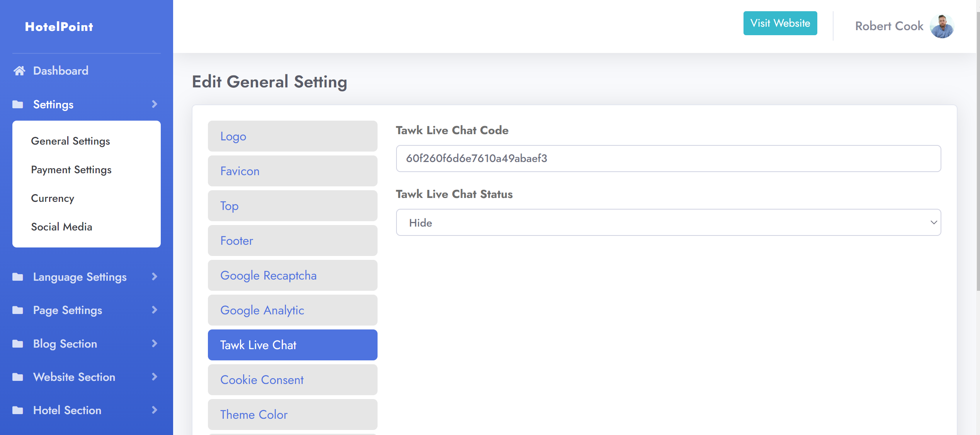Open the Tawk Live Chat Status dropdown
The height and width of the screenshot is (435, 980).
pyautogui.click(x=668, y=223)
